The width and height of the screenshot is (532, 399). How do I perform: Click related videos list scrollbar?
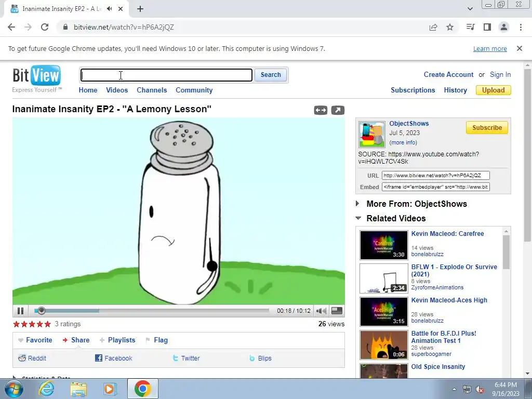coord(506,252)
